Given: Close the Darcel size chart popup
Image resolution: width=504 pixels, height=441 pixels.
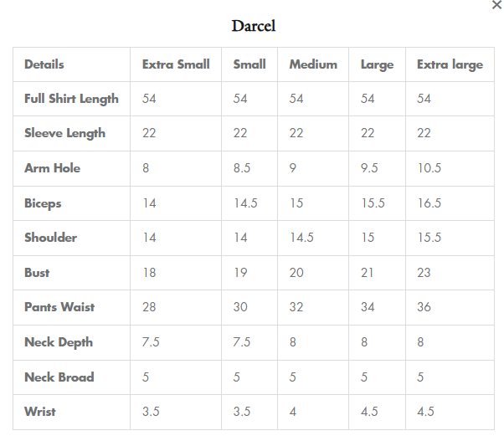Looking at the screenshot, I should pos(496,5).
